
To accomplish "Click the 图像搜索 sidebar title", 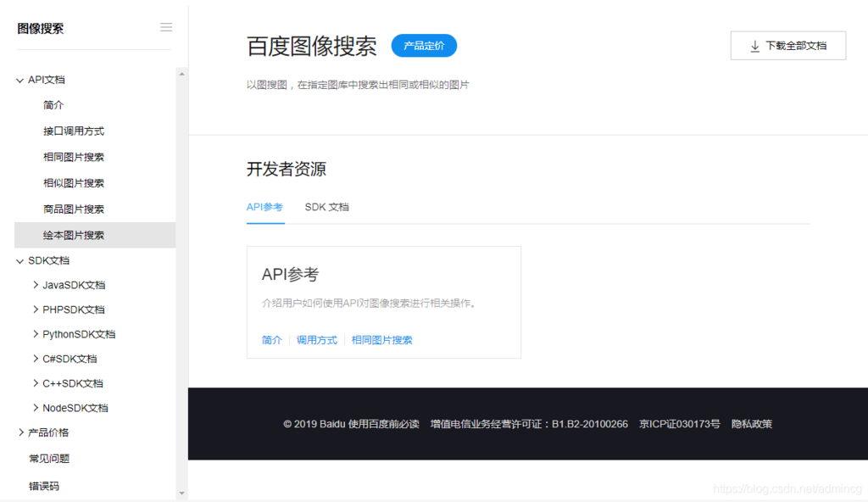I will 41,28.
